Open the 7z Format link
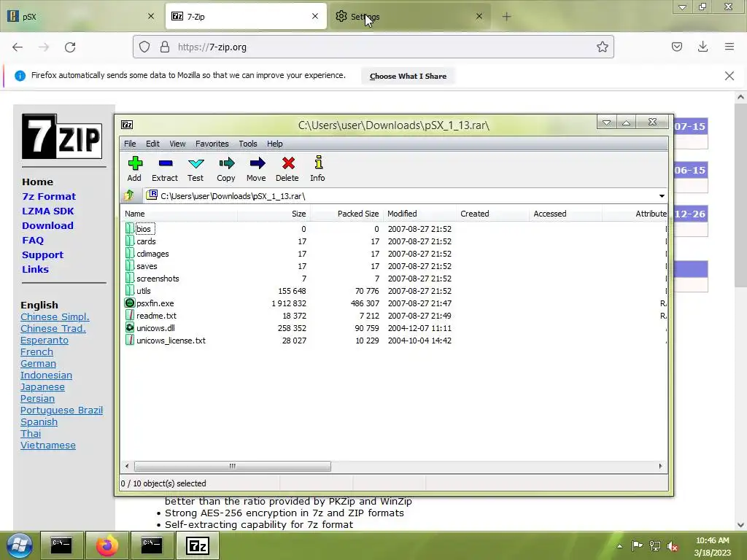The image size is (747, 560). coord(49,196)
